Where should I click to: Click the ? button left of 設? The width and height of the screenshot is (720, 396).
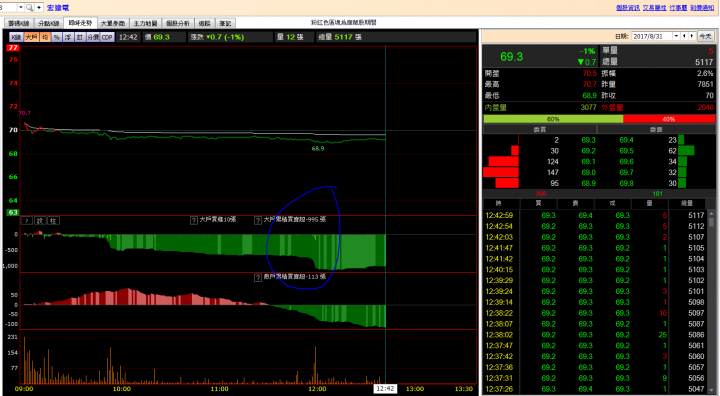(27, 221)
